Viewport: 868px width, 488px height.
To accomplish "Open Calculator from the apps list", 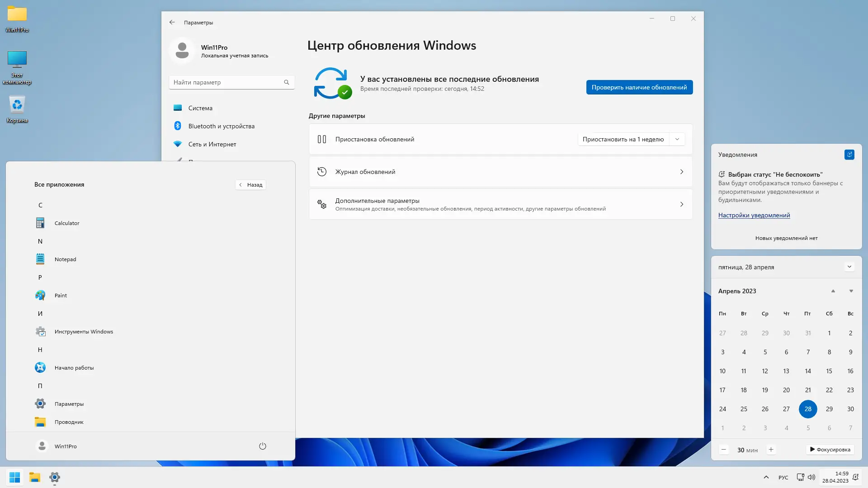I will tap(66, 223).
